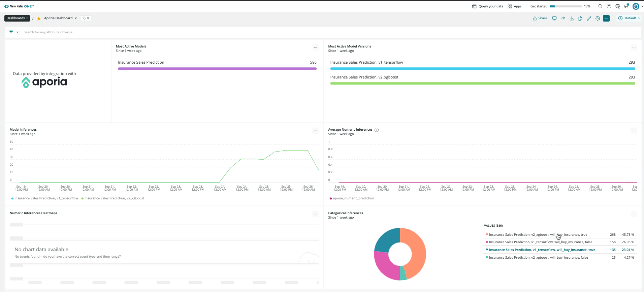Screen dimensions: 644x292
Task: Edit the dashboard with the pencil icon
Action: 589,19
